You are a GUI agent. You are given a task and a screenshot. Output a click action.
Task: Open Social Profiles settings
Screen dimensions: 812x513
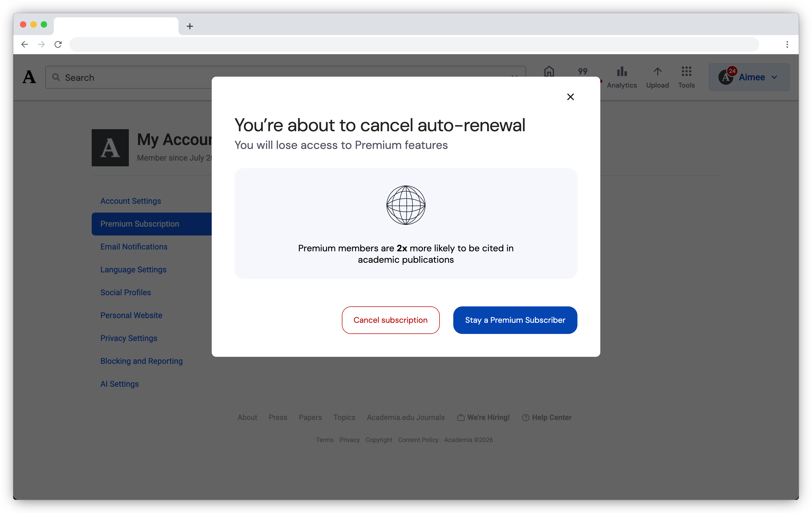pyautogui.click(x=125, y=292)
